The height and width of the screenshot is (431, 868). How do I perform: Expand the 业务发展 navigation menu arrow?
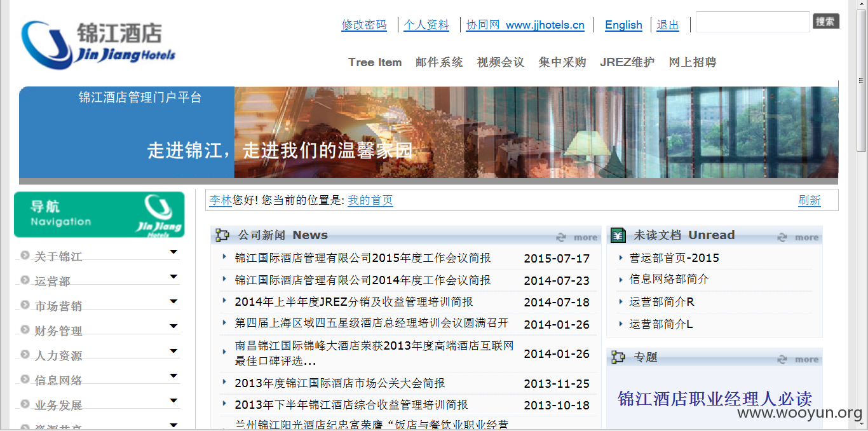point(173,400)
